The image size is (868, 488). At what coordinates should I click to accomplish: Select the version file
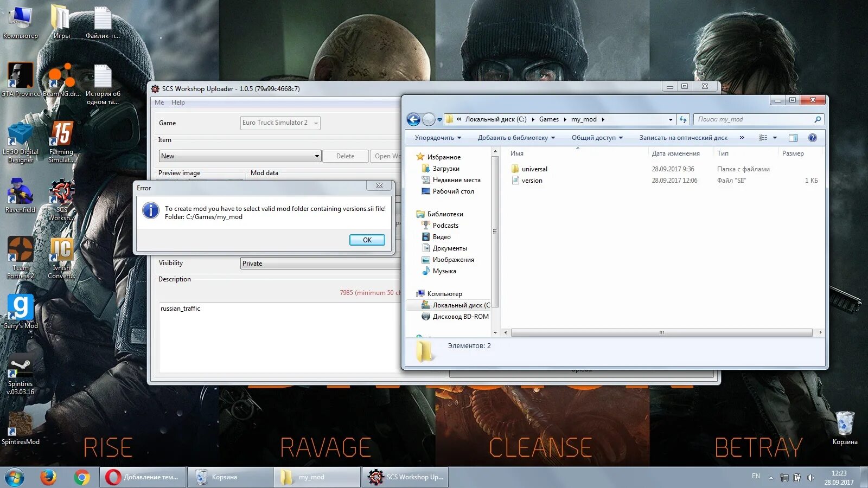532,181
